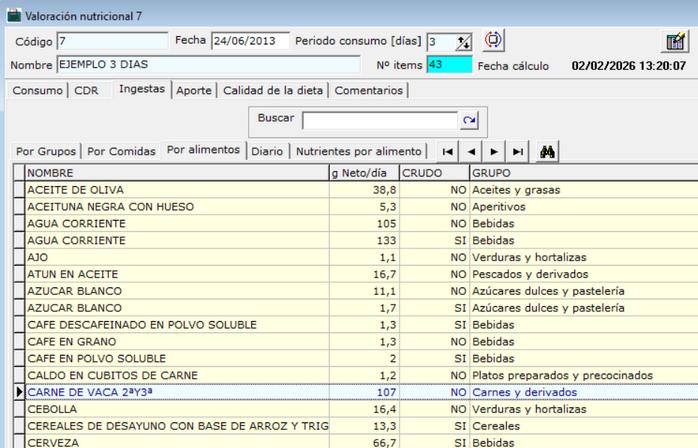Click the binoculars find icon
The width and height of the screenshot is (698, 448).
click(547, 151)
